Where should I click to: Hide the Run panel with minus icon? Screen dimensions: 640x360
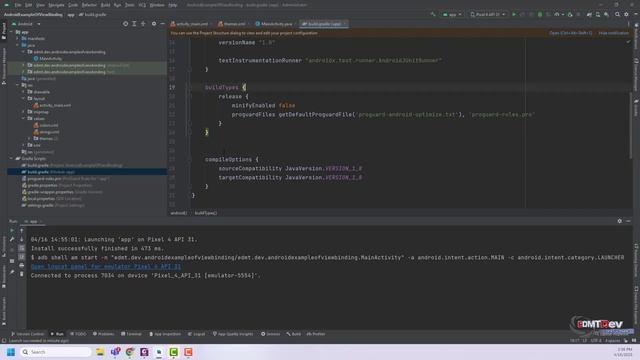click(x=628, y=221)
